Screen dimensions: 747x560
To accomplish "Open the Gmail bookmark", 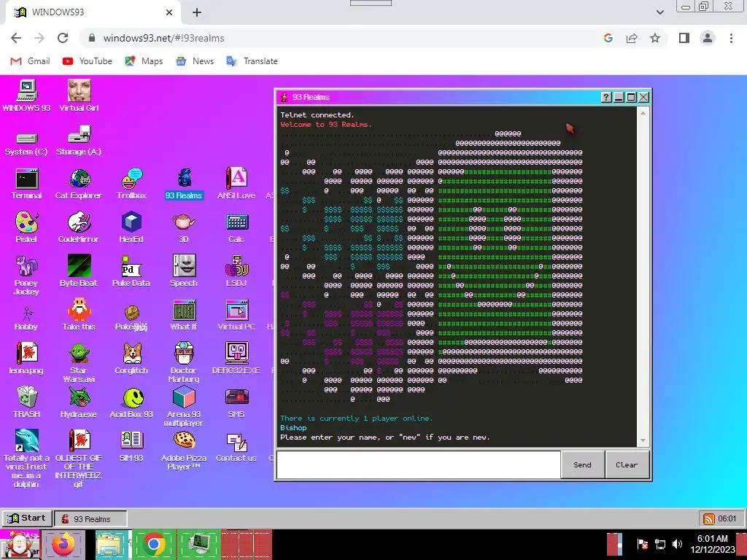I will point(30,61).
